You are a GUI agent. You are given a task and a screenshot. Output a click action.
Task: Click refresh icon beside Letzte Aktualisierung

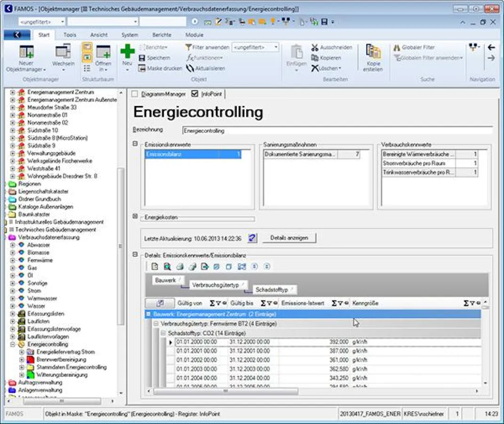[253, 238]
